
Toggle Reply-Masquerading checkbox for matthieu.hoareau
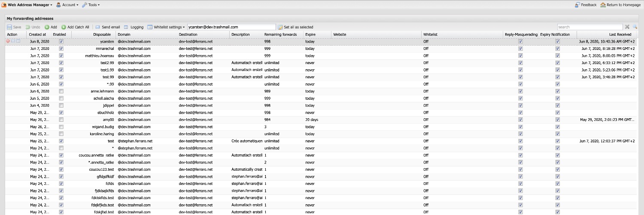(520, 56)
